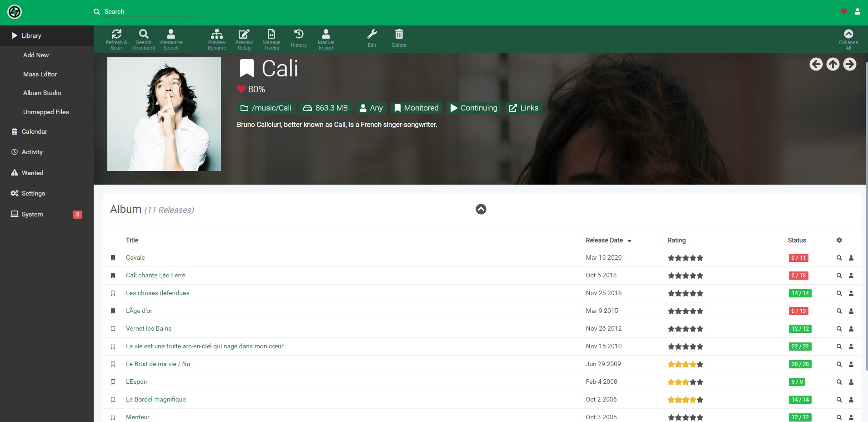Go to the next artist arrow
868x422 pixels.
pos(849,64)
